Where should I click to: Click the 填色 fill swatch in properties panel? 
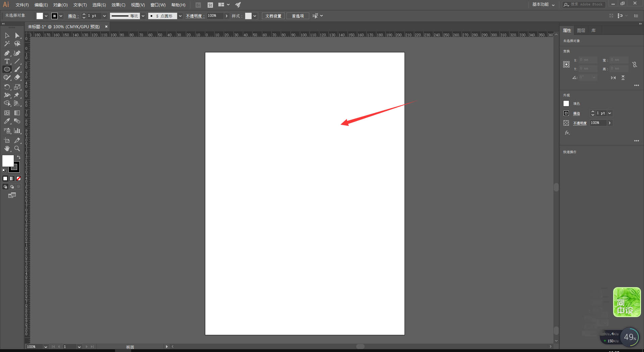point(566,103)
